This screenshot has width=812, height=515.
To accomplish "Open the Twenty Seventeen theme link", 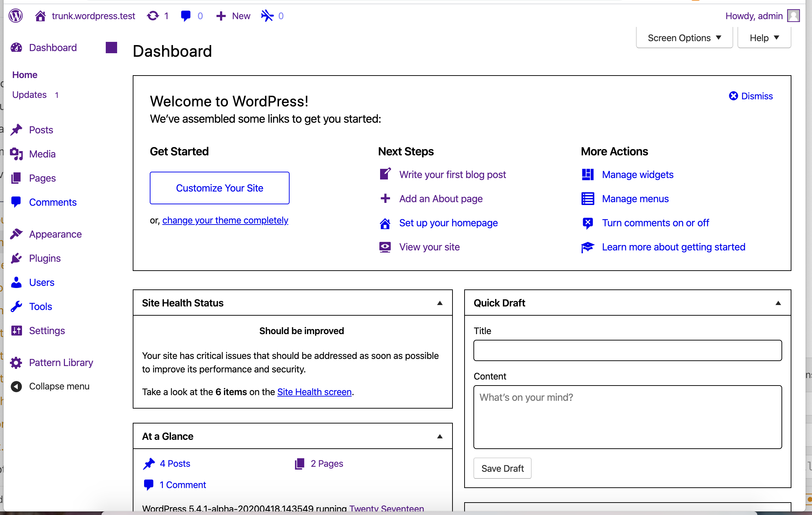I will tap(386, 508).
